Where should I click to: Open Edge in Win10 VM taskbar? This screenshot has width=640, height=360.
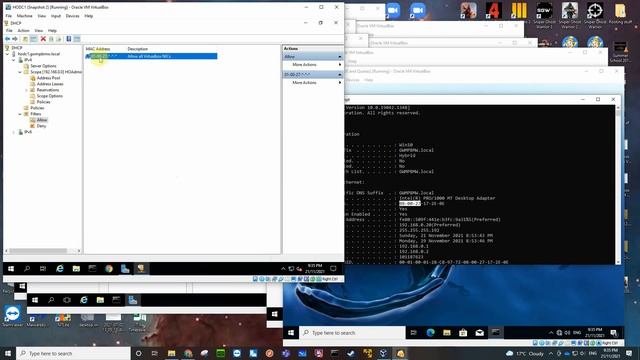click(430, 333)
